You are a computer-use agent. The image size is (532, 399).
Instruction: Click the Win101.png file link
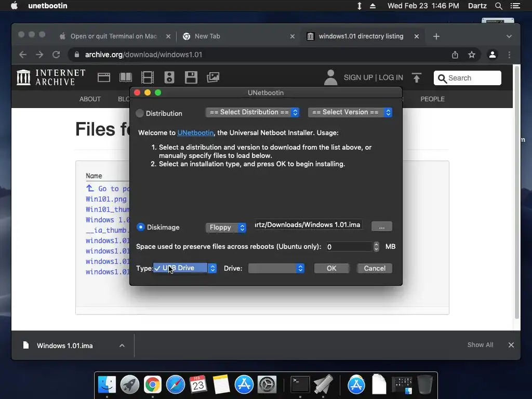tap(106, 199)
